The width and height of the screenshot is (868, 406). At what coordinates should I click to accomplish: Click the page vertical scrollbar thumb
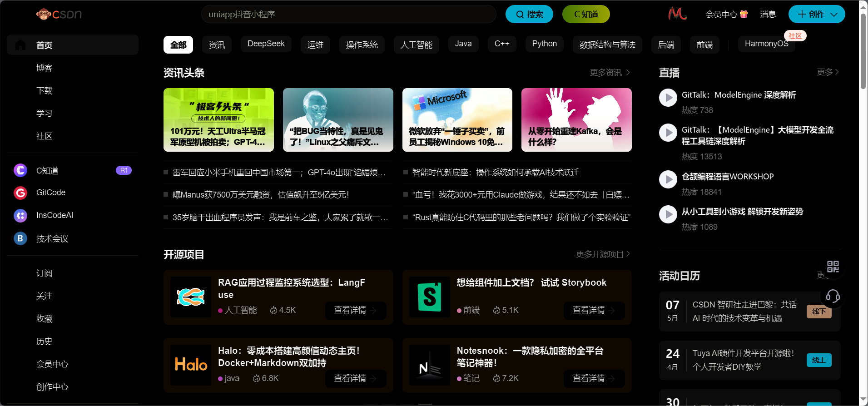(x=863, y=51)
